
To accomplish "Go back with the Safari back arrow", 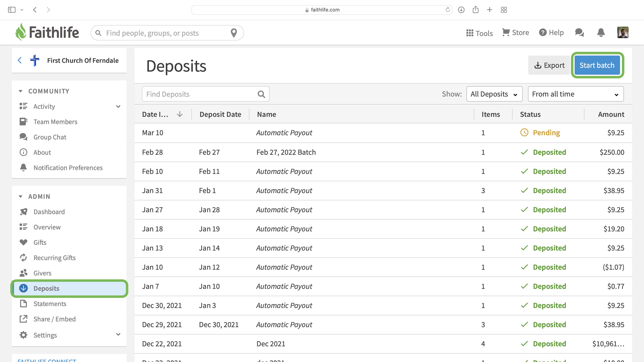I will tap(35, 10).
